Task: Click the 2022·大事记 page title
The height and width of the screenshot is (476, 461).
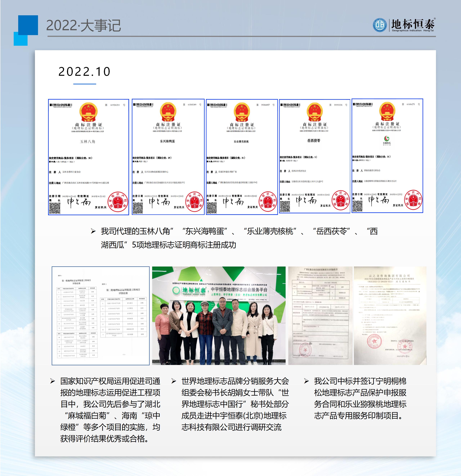Action: coord(83,25)
